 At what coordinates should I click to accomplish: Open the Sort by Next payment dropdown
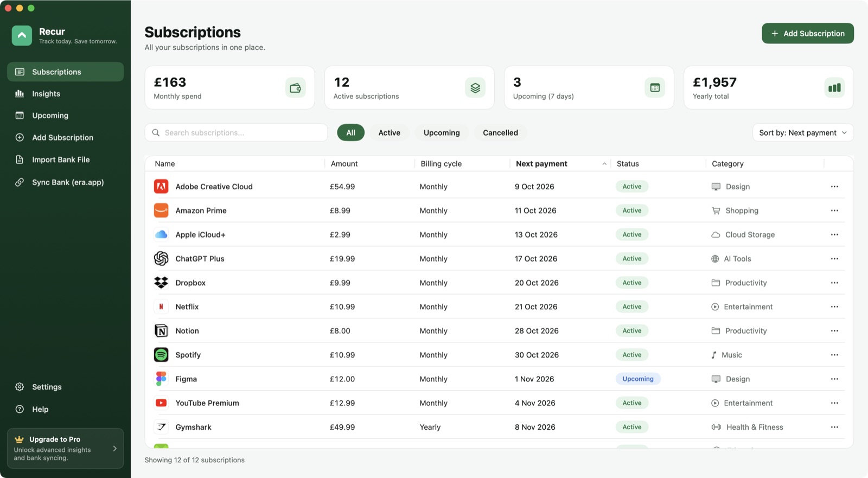(802, 133)
